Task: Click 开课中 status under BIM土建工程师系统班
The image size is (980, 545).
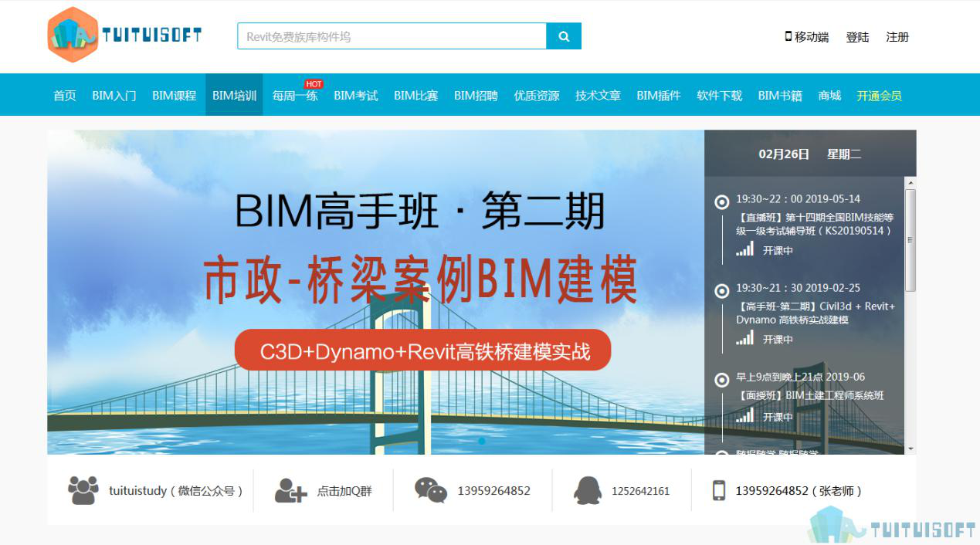Action: click(x=778, y=416)
